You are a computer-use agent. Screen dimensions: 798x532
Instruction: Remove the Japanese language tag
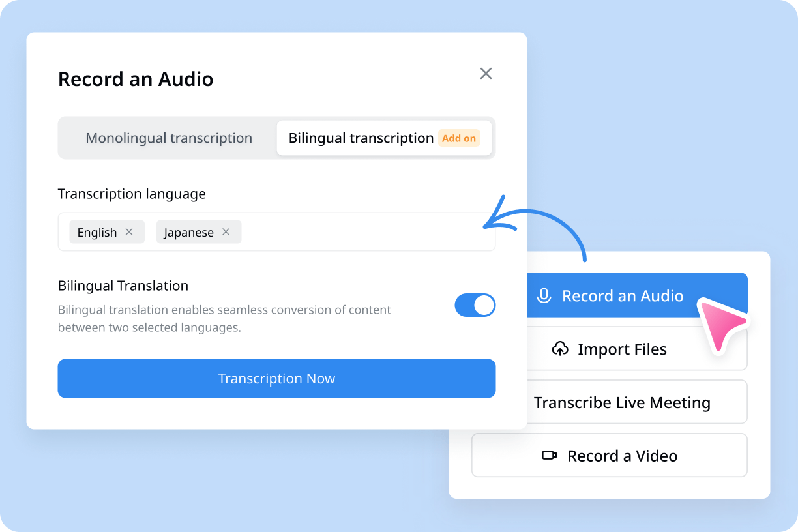click(x=226, y=232)
